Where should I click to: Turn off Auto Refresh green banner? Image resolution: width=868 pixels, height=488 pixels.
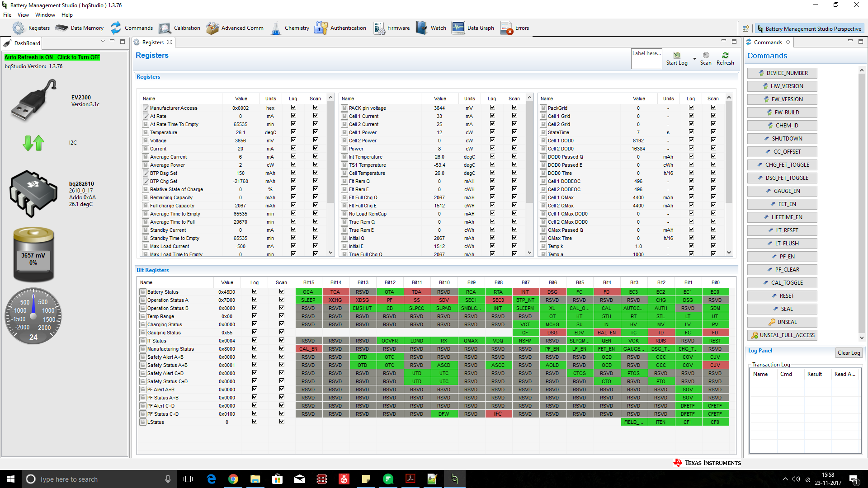(x=52, y=57)
